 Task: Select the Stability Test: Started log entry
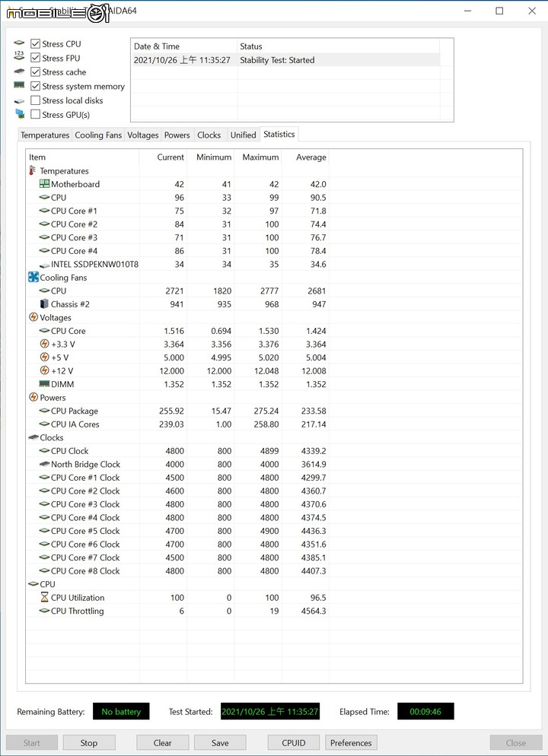[x=285, y=60]
